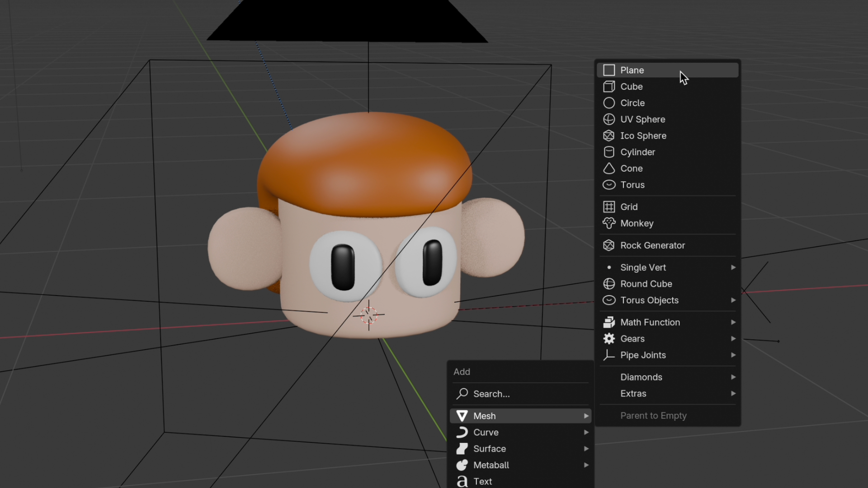Click the Grid mesh icon
868x488 pixels.
click(609, 207)
